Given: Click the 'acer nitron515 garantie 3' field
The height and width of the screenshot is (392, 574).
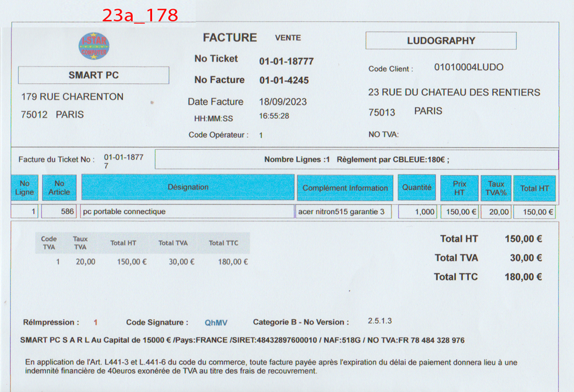Looking at the screenshot, I should [344, 212].
